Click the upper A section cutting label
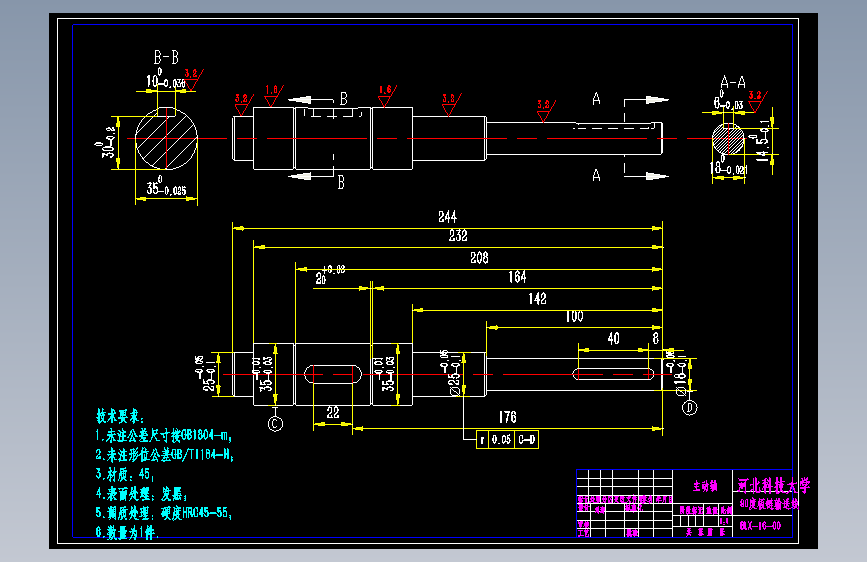The height and width of the screenshot is (562, 867). click(596, 99)
